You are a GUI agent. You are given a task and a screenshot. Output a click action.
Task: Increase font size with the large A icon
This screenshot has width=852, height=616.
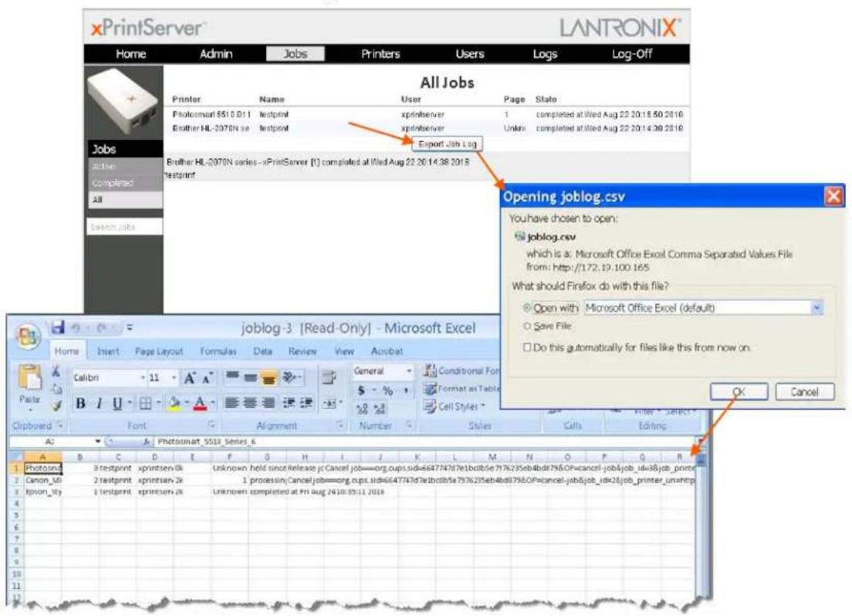tap(190, 378)
